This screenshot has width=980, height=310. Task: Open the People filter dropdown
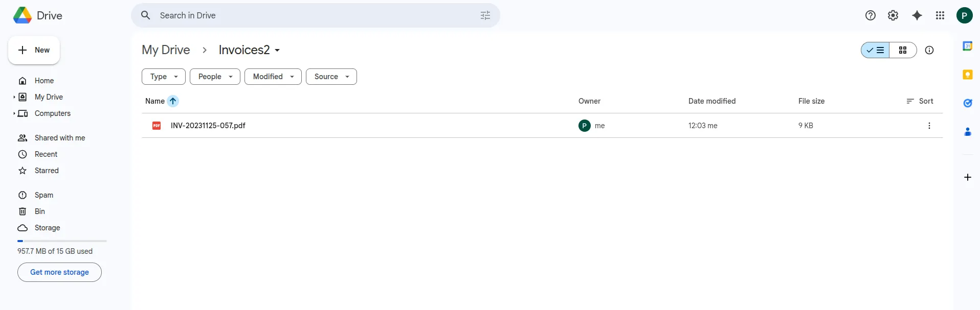click(215, 77)
